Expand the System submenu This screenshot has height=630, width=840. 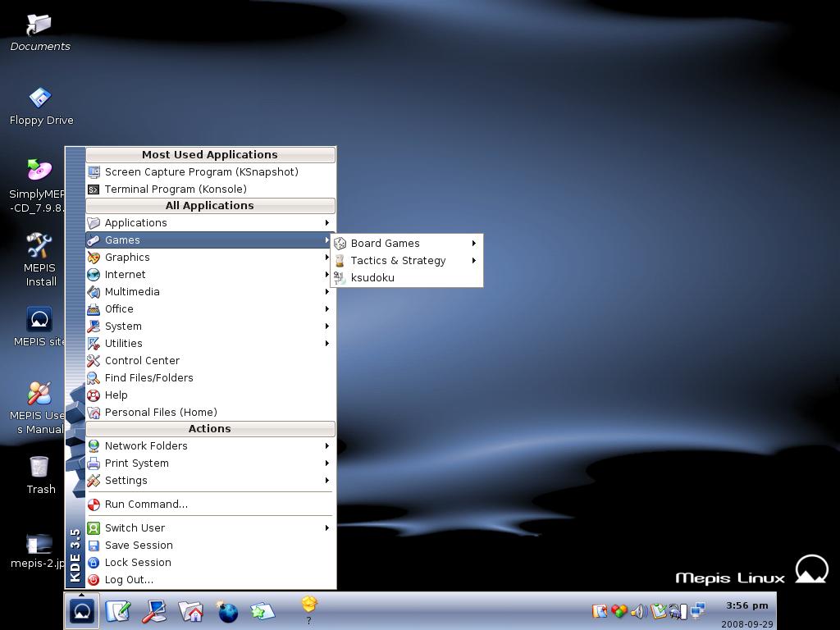coord(211,326)
